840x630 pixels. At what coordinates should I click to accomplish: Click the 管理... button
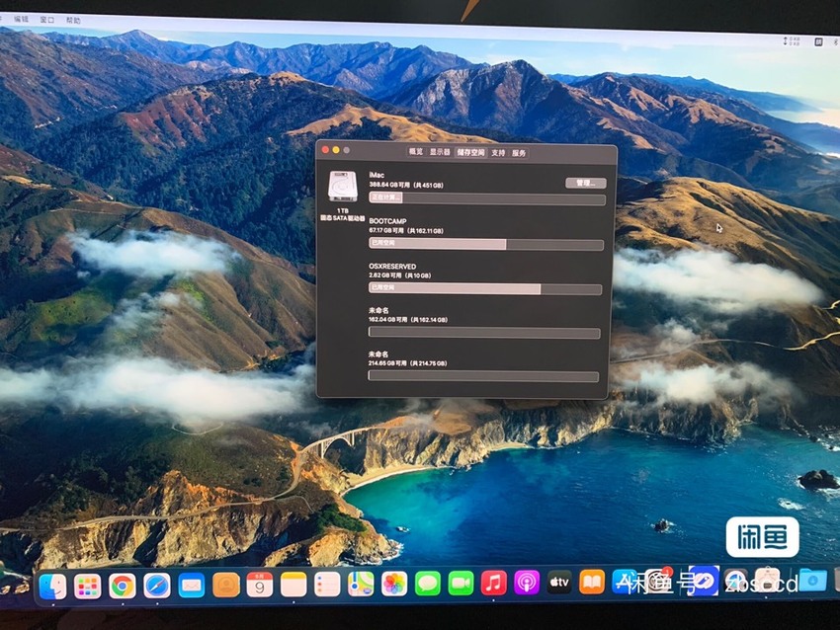pos(586,183)
